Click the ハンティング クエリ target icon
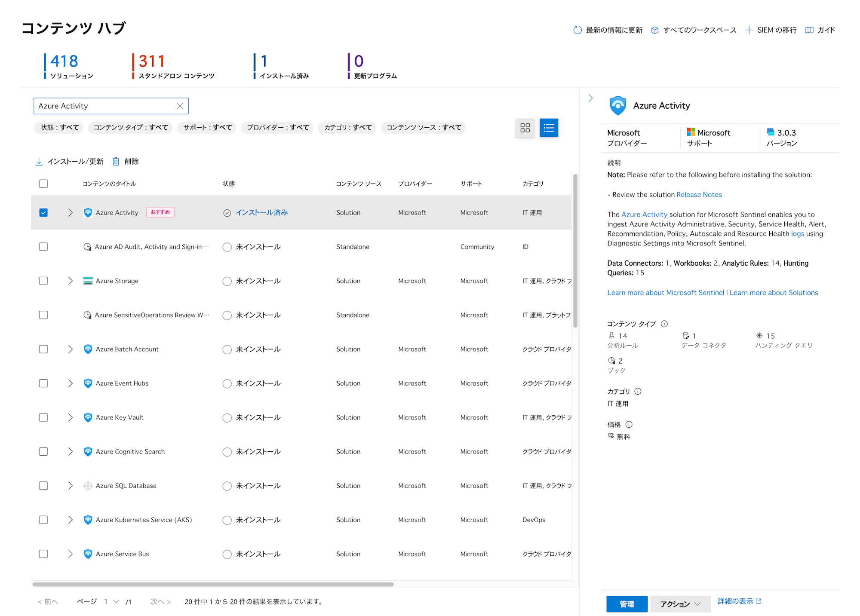The image size is (860, 616). pyautogui.click(x=759, y=336)
